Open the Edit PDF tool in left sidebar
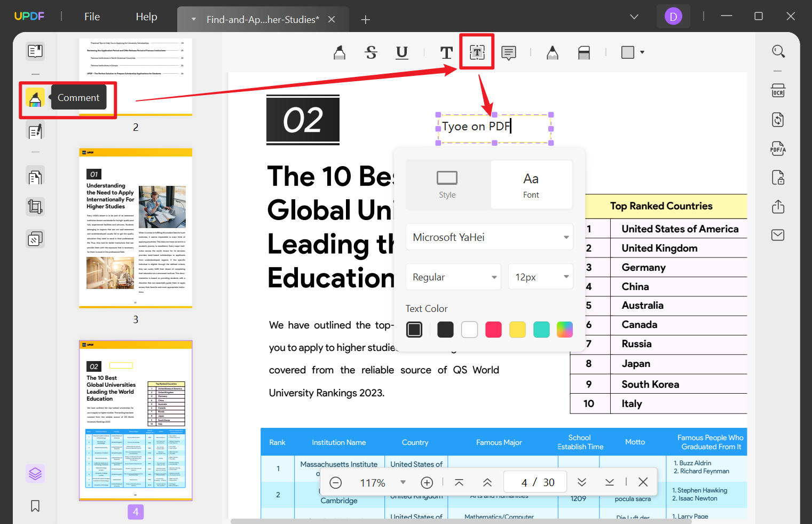The height and width of the screenshot is (524, 812). tap(35, 131)
